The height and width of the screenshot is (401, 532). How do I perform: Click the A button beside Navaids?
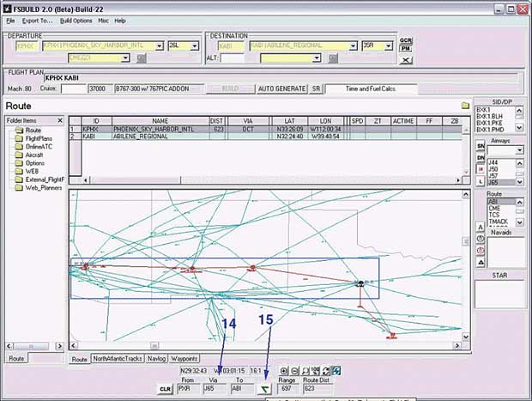pos(481,227)
